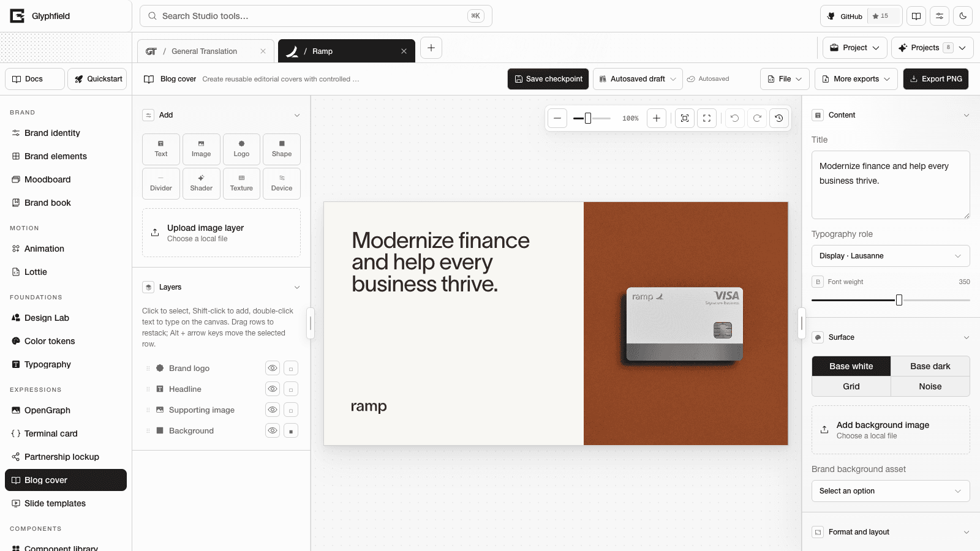Open the File dropdown menu
This screenshot has height=551, width=980.
click(x=785, y=79)
